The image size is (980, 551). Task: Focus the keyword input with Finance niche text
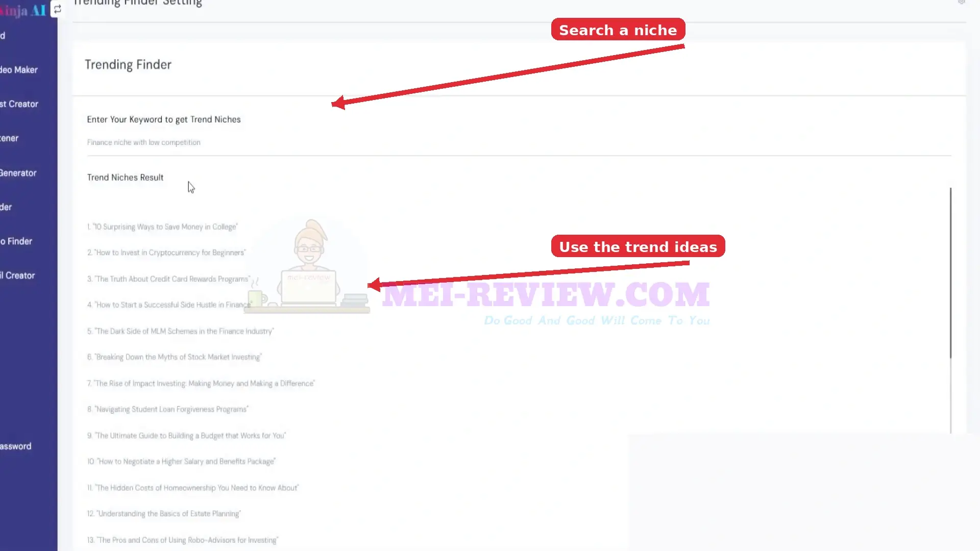click(x=519, y=142)
